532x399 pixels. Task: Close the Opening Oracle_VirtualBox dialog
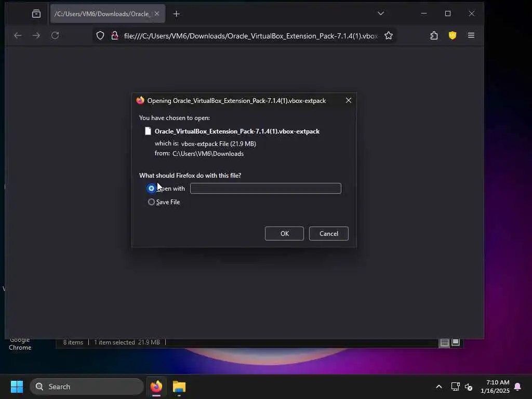[x=349, y=100]
